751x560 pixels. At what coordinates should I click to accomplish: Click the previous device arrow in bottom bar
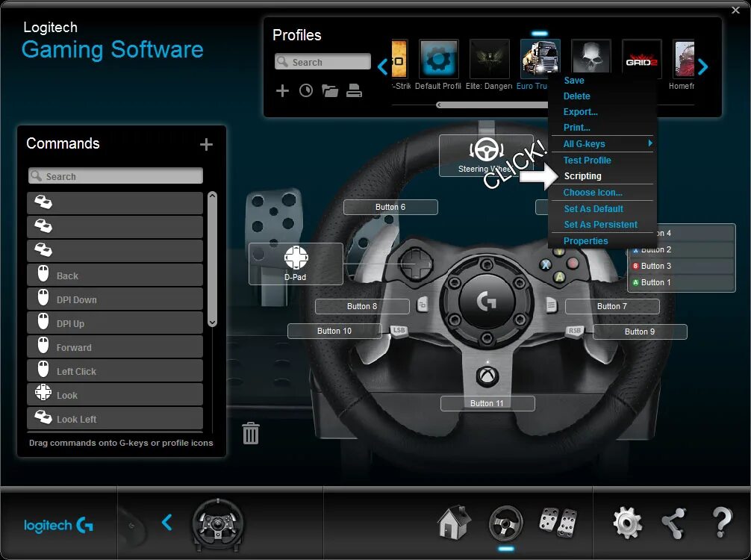click(x=166, y=523)
